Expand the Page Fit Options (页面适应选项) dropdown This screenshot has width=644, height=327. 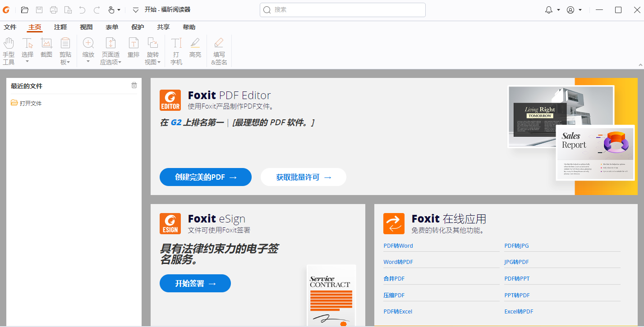click(110, 62)
